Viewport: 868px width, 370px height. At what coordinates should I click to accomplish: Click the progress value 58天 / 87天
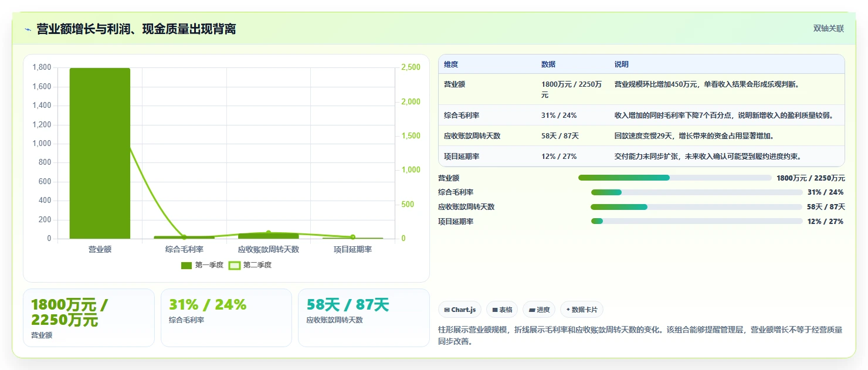click(826, 207)
